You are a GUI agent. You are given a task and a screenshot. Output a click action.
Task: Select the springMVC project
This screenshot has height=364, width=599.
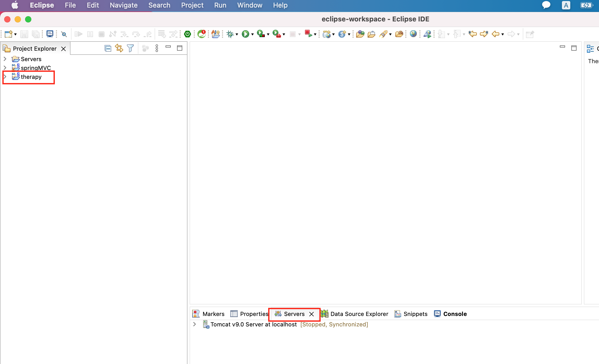point(36,68)
